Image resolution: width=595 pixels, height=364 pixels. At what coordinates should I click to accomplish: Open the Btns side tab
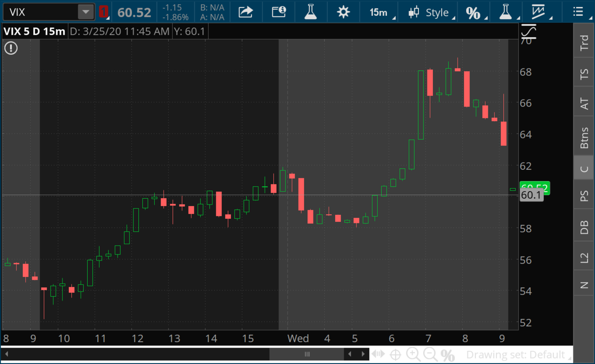(584, 137)
